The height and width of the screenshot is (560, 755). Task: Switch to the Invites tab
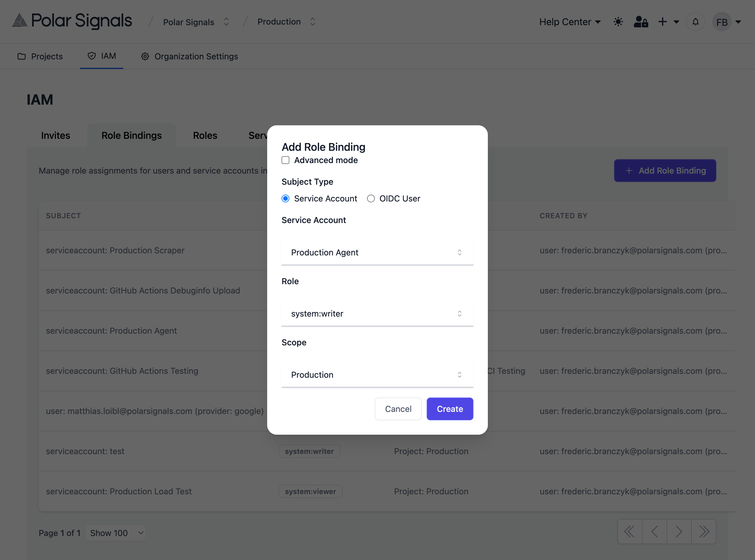[x=55, y=135]
